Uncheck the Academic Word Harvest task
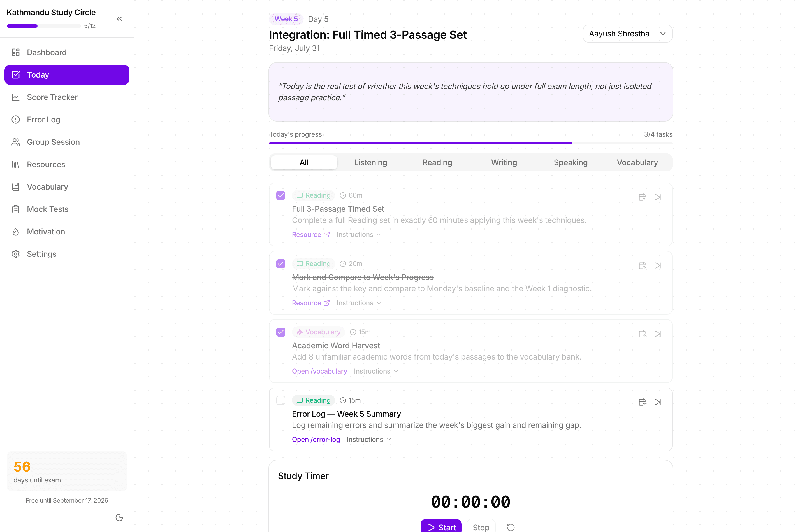 coord(281,332)
